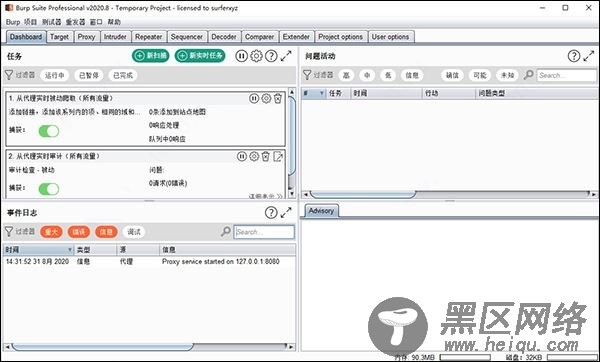This screenshot has height=362, width=600.
Task: Pause all tasks in the 任务 panel header
Action: pyautogui.click(x=241, y=56)
